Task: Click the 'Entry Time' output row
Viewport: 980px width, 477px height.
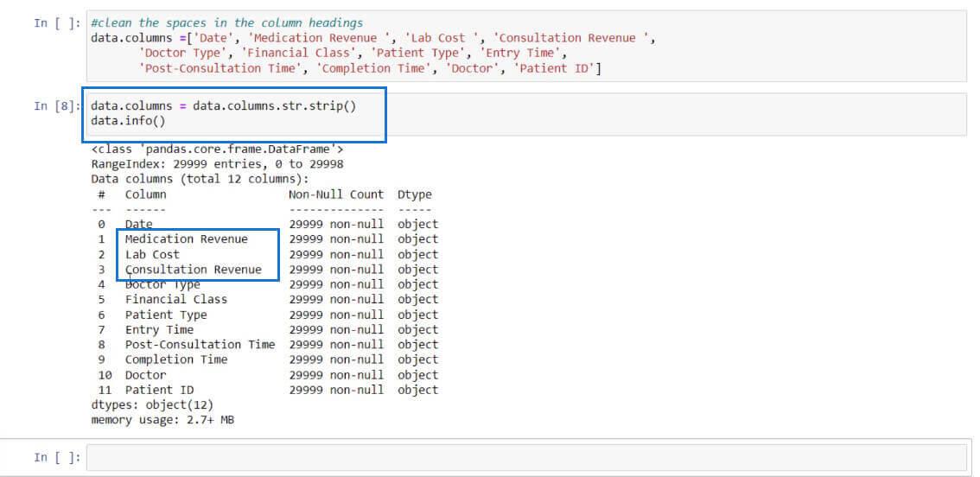Action: point(268,329)
